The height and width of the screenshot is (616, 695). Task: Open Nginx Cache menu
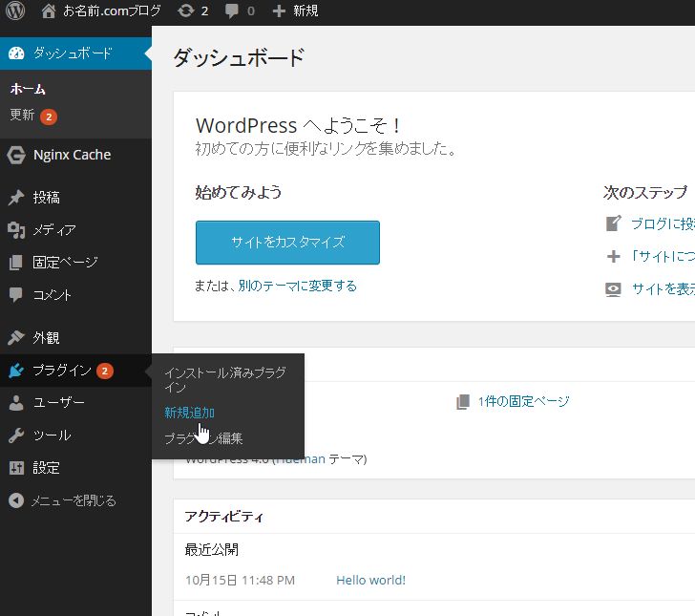coord(73,155)
